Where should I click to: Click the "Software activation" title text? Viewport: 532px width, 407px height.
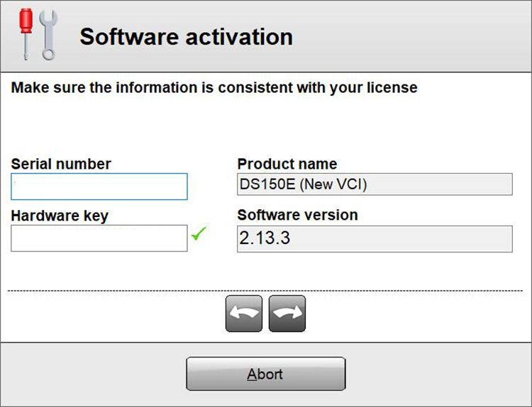(186, 37)
